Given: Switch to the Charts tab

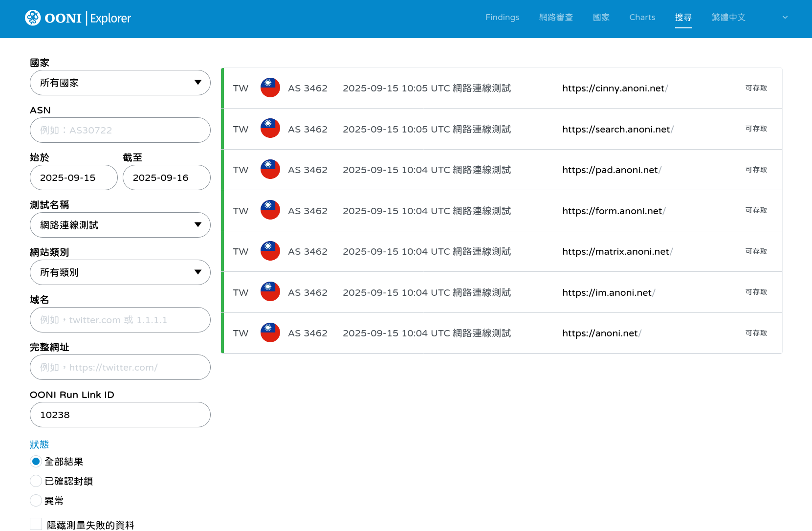Looking at the screenshot, I should click(x=642, y=18).
